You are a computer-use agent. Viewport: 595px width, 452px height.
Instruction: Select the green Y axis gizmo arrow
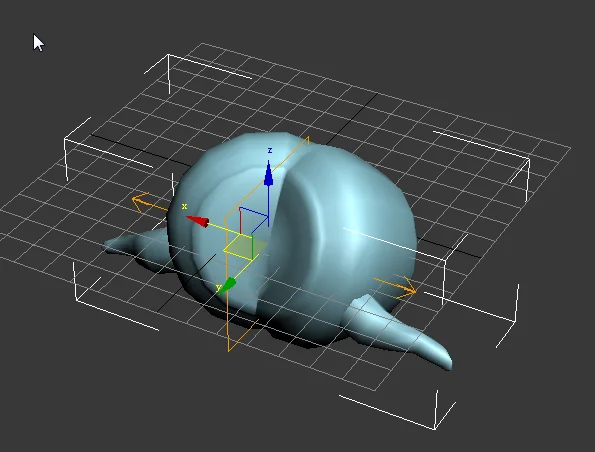click(227, 286)
